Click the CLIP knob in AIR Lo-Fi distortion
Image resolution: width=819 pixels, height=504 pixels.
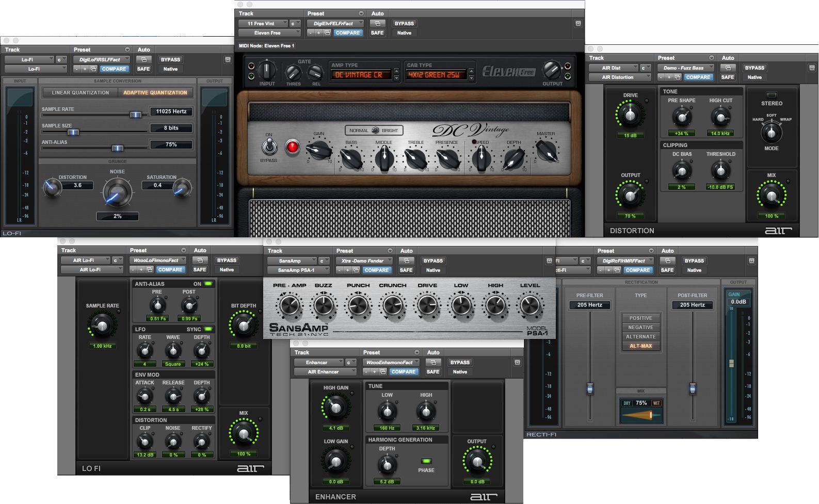coord(145,442)
